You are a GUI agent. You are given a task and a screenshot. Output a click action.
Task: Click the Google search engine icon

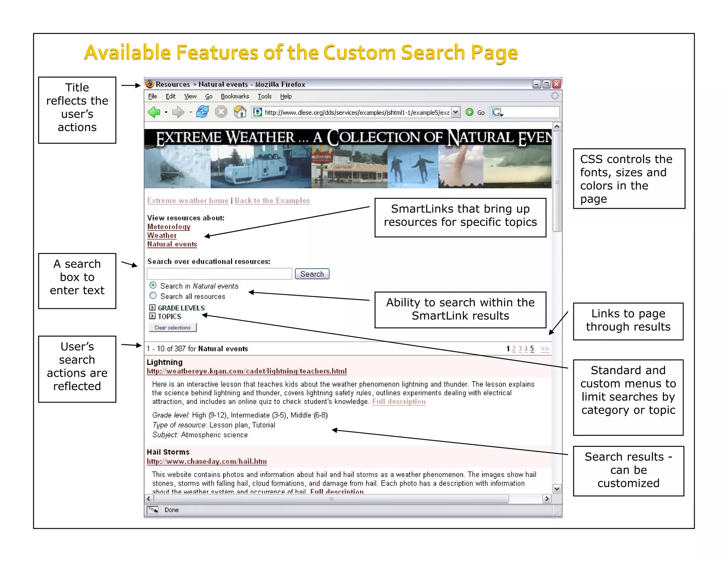(x=497, y=113)
